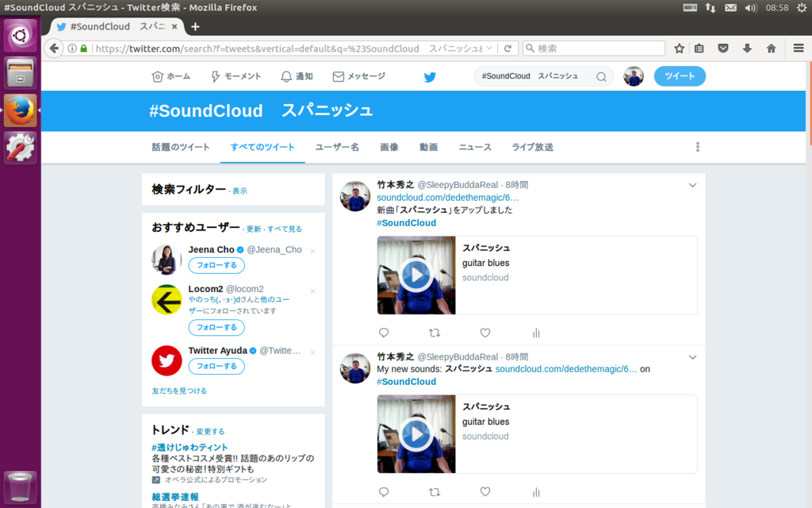This screenshot has height=508, width=812.
Task: Reply to the first tweet
Action: pos(384,333)
